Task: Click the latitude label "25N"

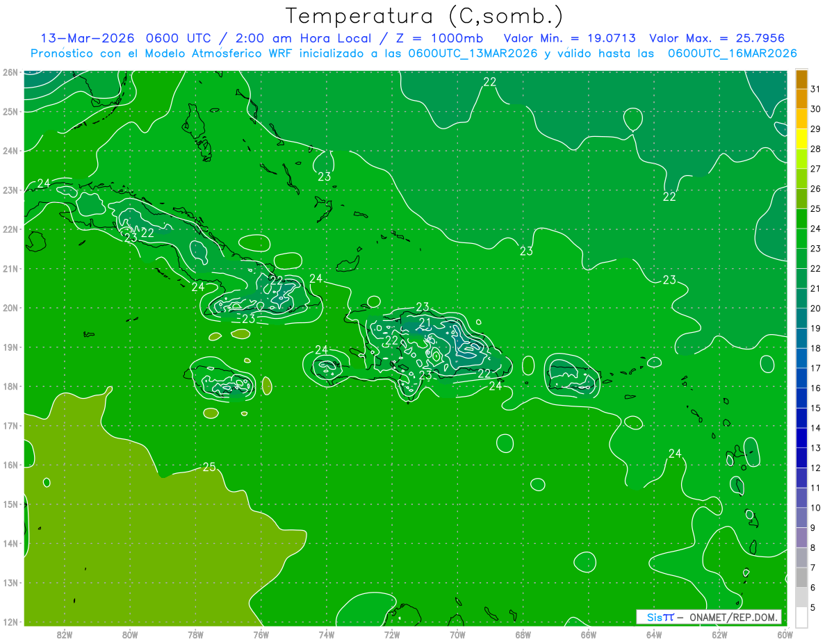Action: (10, 112)
